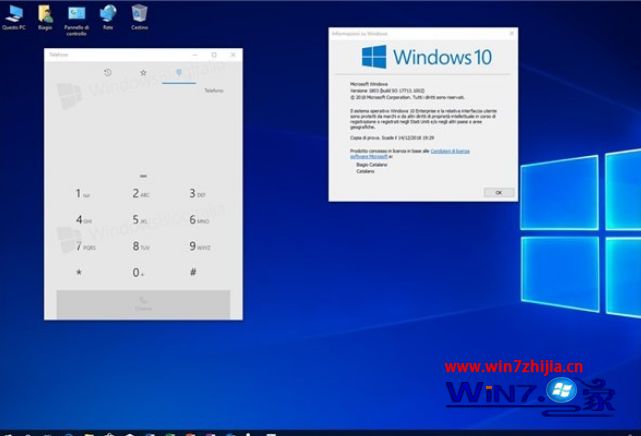This screenshot has height=436, width=641.
Task: Switch to call history tab in Telefono
Action: [108, 73]
